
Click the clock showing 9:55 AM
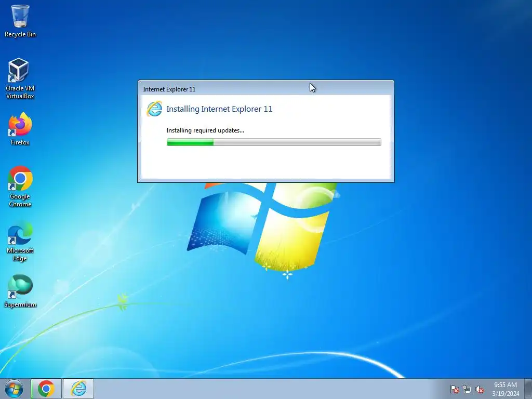coord(506,389)
